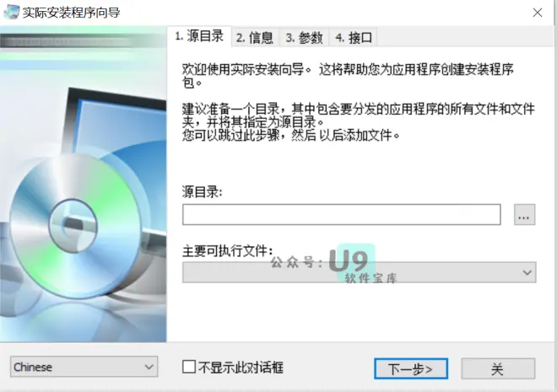Expand the 主要可执行文件 combo box
This screenshot has height=392, width=557.
360,272
